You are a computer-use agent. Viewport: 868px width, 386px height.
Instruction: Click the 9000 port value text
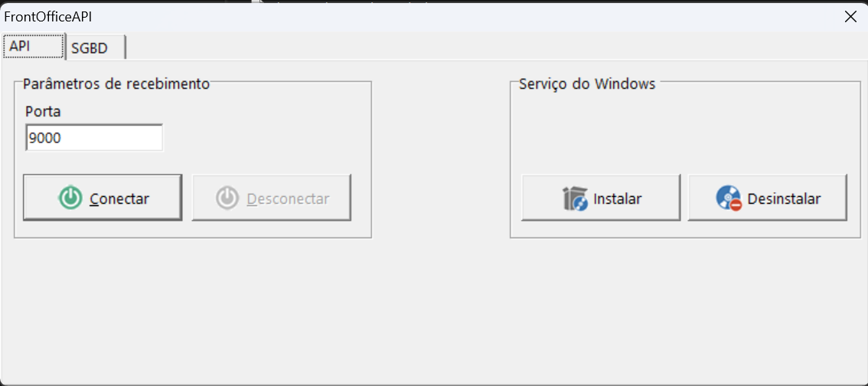tap(44, 138)
